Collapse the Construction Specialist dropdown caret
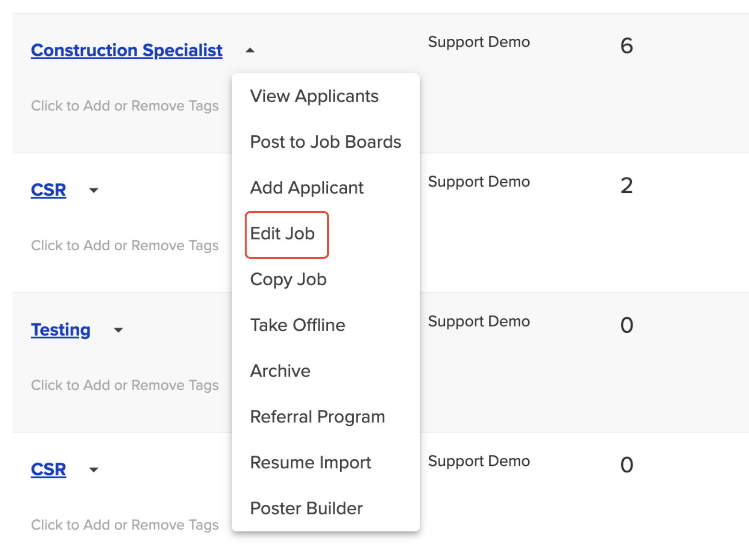This screenshot has width=749, height=560. tap(250, 50)
